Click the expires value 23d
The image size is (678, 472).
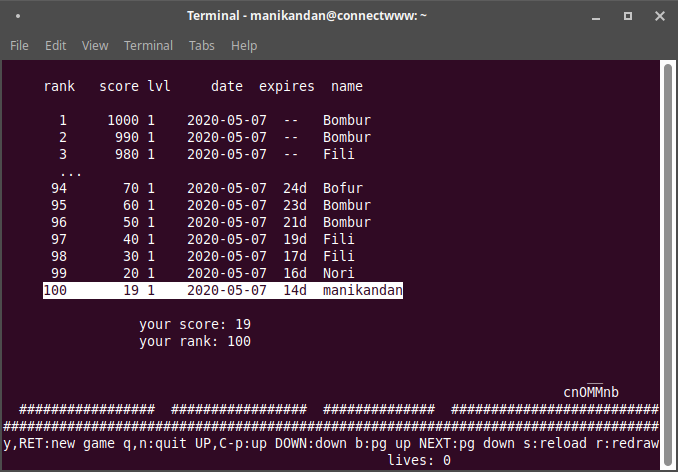point(295,205)
